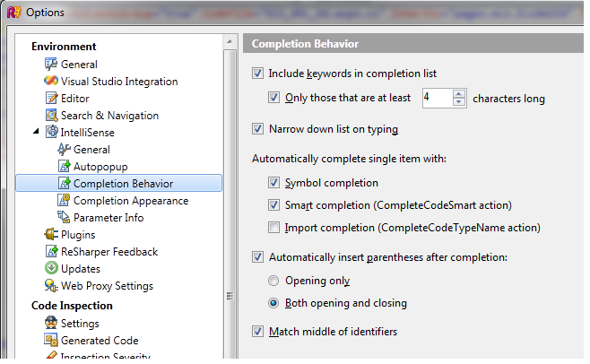Open the Parameter Info icon
Screen dimensions: 590x364
click(x=64, y=217)
